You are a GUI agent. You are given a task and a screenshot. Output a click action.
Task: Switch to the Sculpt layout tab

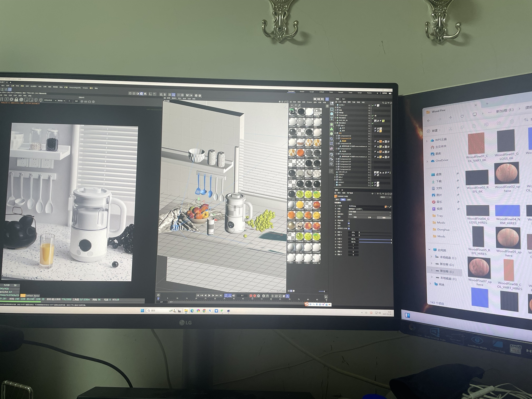(x=312, y=92)
